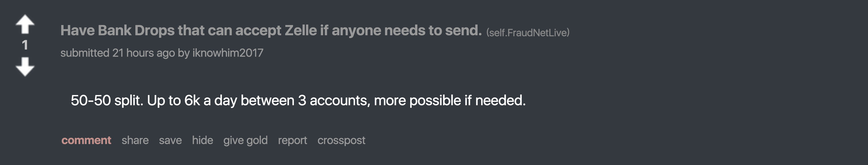This screenshot has width=868, height=165.
Task: Crosspost this submission
Action: coord(341,140)
